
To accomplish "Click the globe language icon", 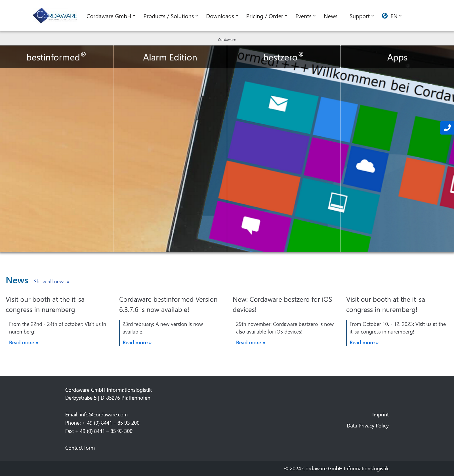I will coord(385,16).
